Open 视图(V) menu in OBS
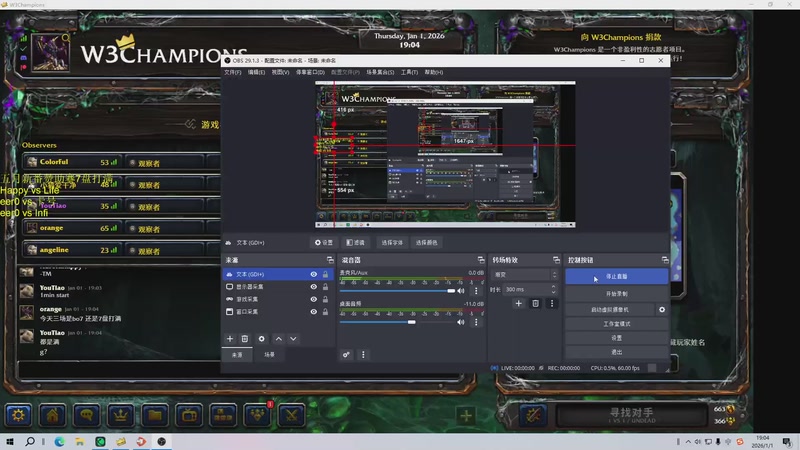 (280, 72)
